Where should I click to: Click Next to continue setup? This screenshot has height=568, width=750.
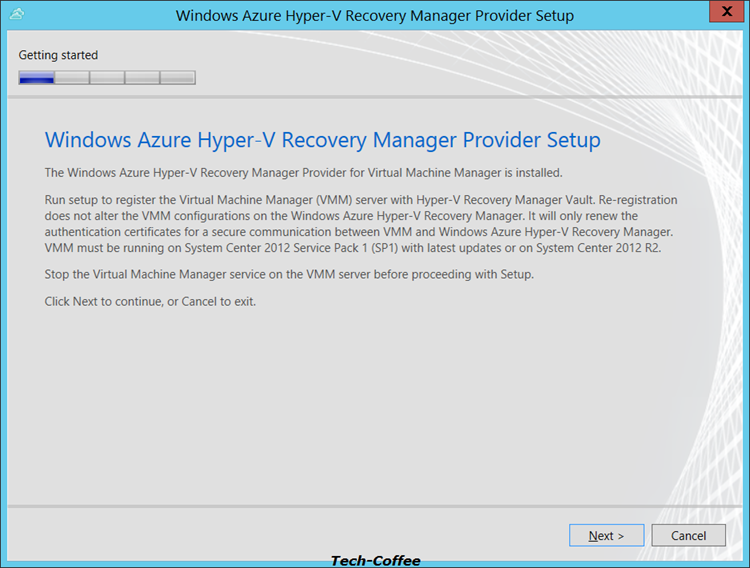tap(607, 535)
